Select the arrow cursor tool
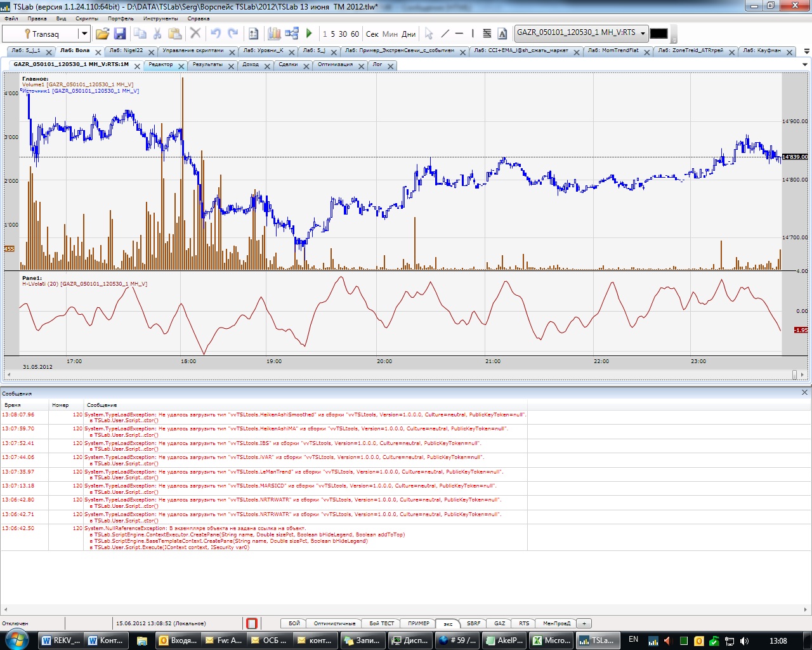 pyautogui.click(x=429, y=34)
